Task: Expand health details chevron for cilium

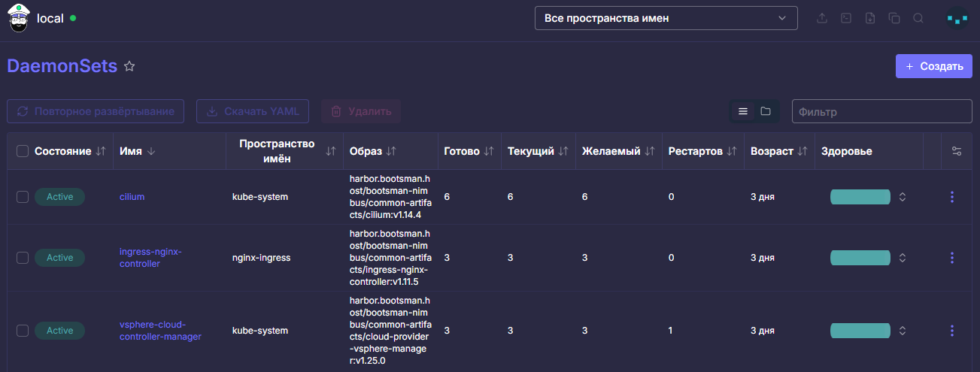Action: tap(903, 197)
